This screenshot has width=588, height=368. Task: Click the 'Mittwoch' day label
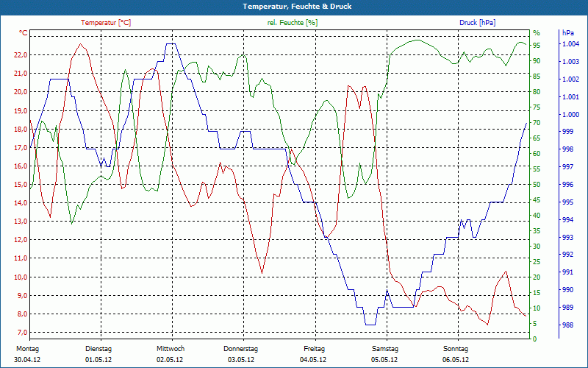click(171, 349)
